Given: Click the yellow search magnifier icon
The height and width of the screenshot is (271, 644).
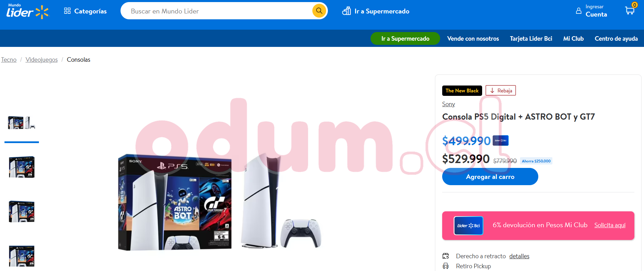Looking at the screenshot, I should point(319,11).
